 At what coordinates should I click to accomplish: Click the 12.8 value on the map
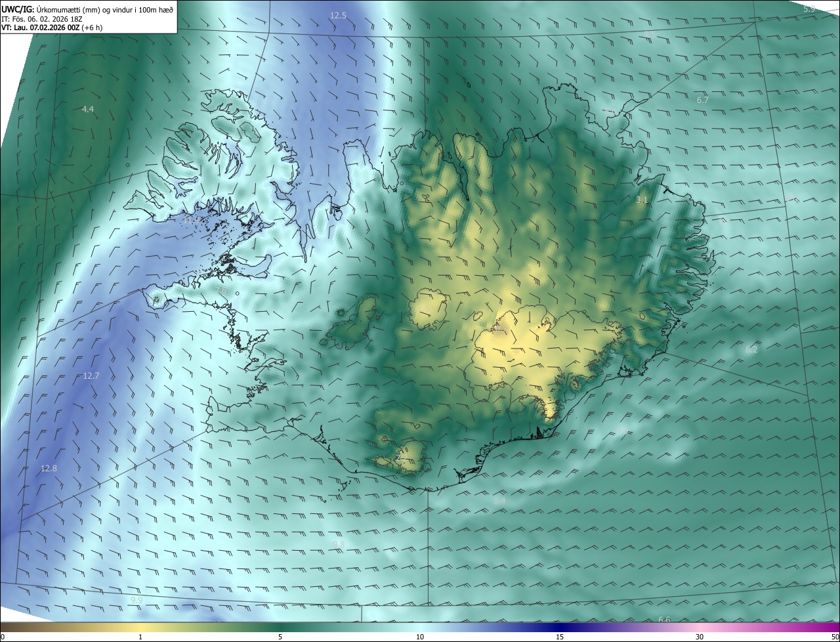pos(49,468)
